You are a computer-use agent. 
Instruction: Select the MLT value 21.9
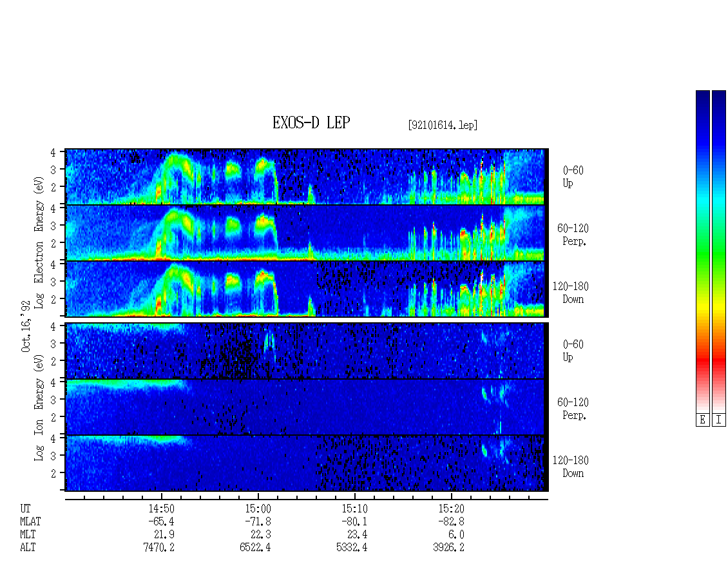164,535
